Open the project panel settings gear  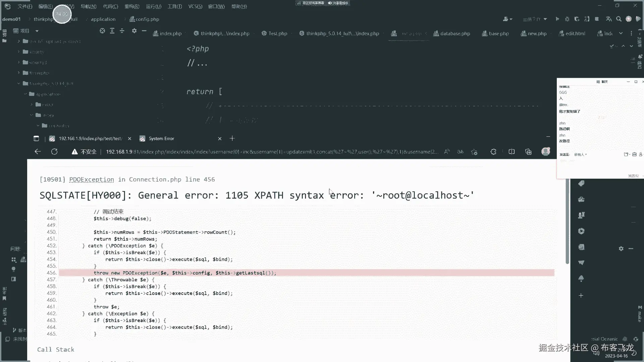click(x=134, y=31)
